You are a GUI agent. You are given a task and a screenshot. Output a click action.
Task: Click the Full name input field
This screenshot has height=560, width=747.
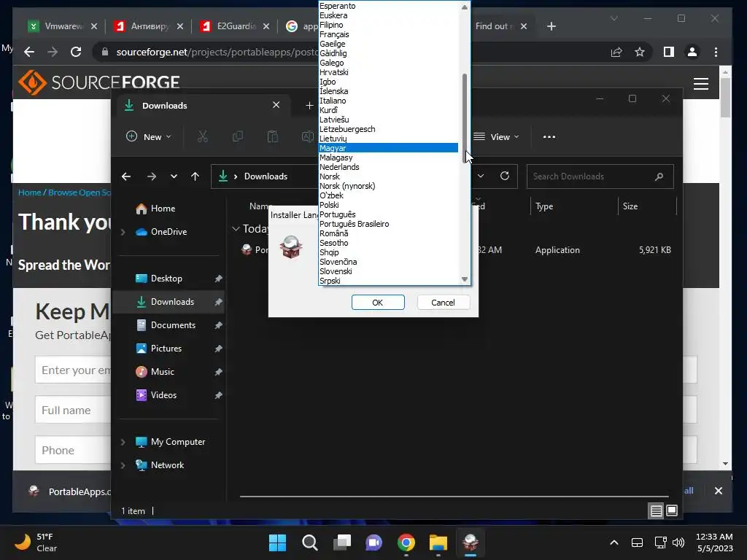pos(74,410)
